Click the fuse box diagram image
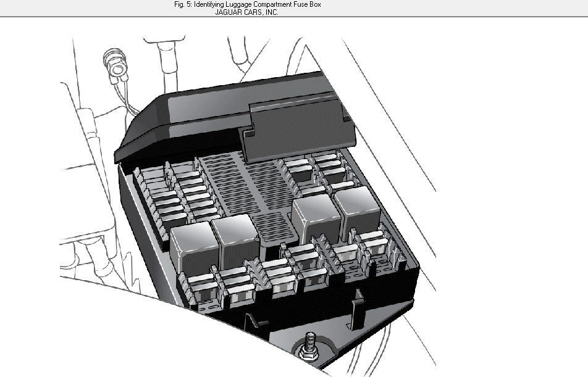 pyautogui.click(x=248, y=207)
